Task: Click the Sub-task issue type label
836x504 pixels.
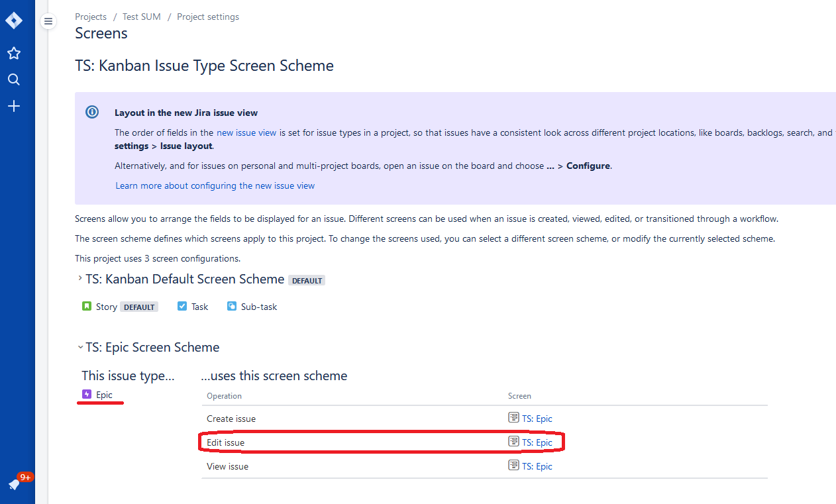Action: (x=259, y=307)
